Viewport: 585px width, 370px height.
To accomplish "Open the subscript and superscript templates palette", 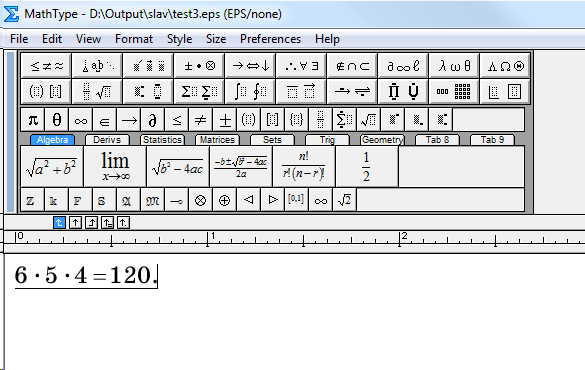I will point(148,91).
